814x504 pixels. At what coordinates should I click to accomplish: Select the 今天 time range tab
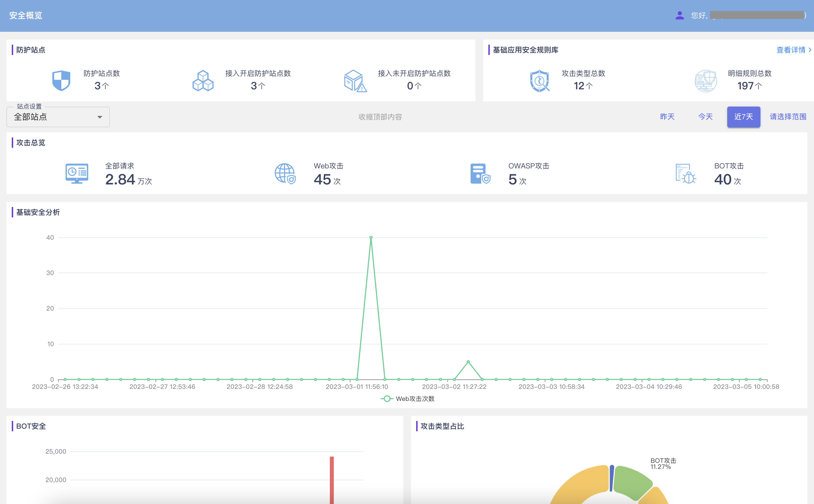(705, 117)
